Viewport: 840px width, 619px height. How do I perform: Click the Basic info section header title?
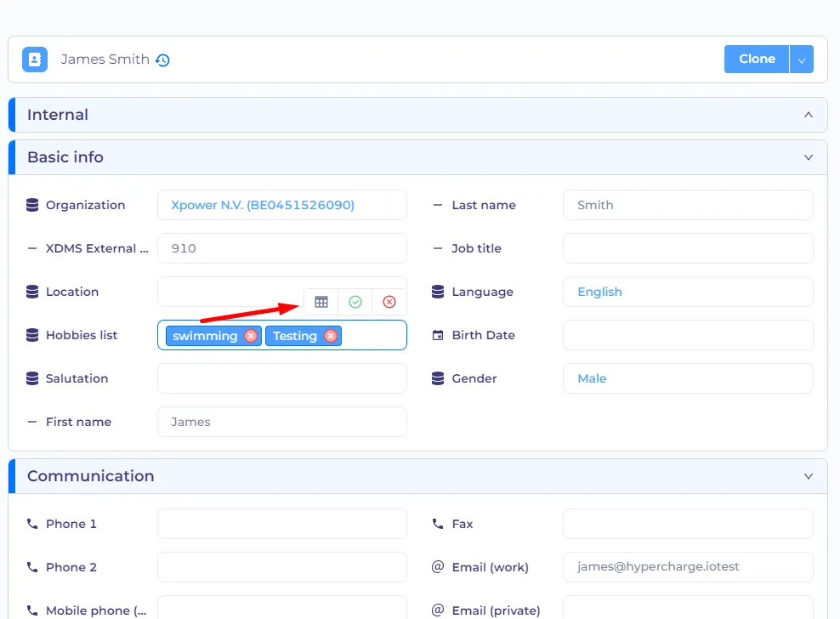[x=65, y=157]
